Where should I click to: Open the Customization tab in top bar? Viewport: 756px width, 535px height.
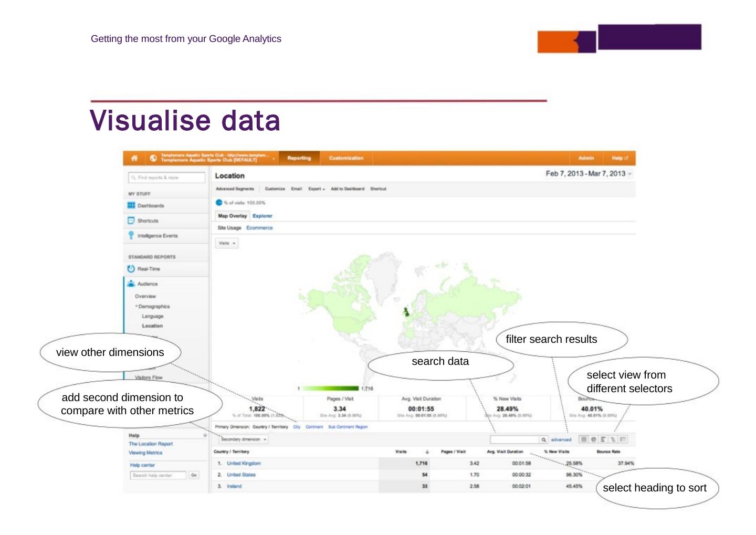tap(346, 158)
